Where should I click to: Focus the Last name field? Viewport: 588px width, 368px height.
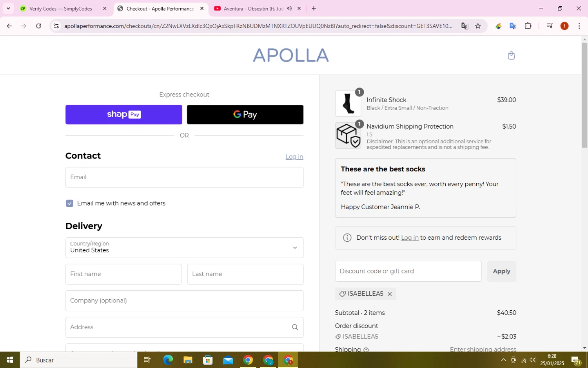click(x=245, y=274)
